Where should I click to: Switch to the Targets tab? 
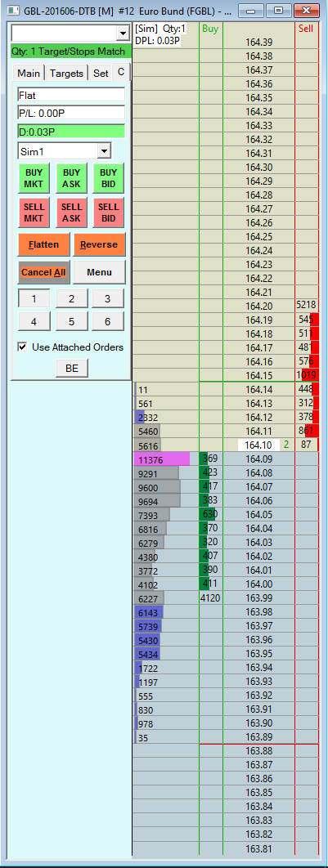66,73
